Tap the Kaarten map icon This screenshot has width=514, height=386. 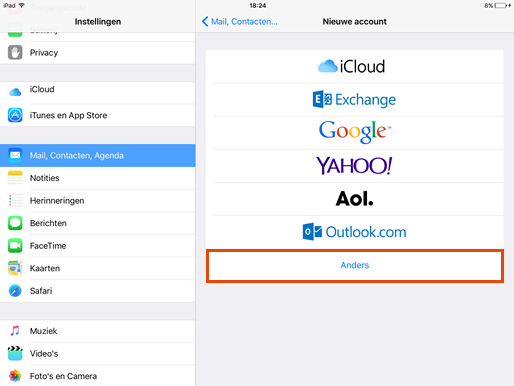pyautogui.click(x=15, y=268)
